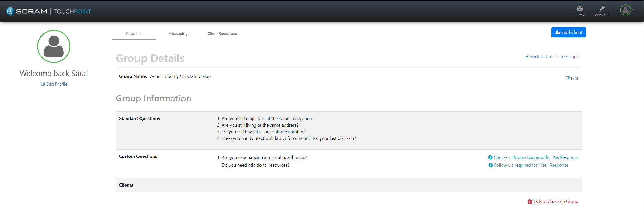Click the SCRAM TouchPoint logo

coord(49,11)
